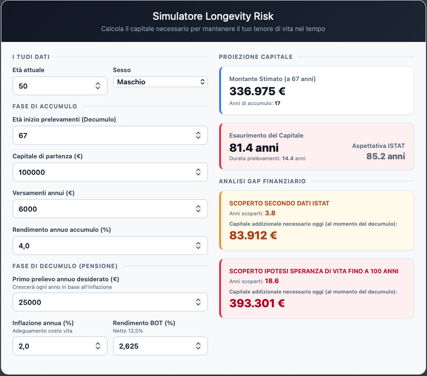Click the SCOPERTO IPOTESI SPERANZA DI VITA heading

point(314,271)
